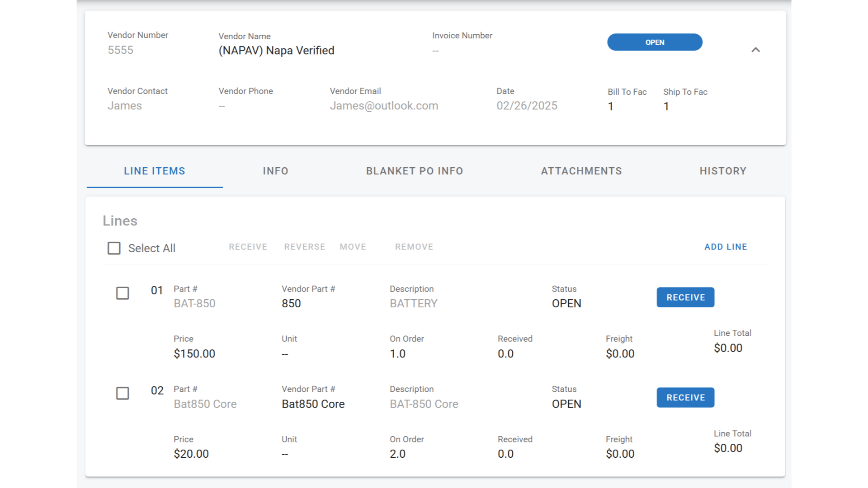
Task: Switch to the Line Items tab
Action: 155,171
